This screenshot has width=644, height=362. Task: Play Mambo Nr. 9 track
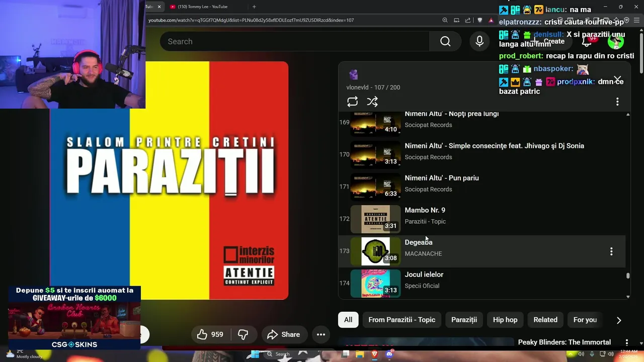(425, 210)
